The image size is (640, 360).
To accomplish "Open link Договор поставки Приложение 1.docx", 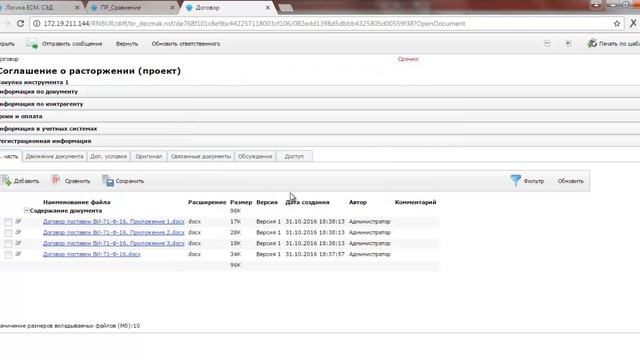I will (113, 222).
